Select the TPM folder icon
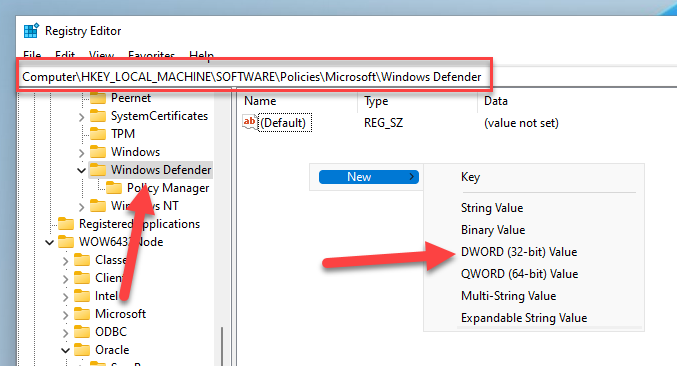677x366 pixels. pyautogui.click(x=98, y=134)
